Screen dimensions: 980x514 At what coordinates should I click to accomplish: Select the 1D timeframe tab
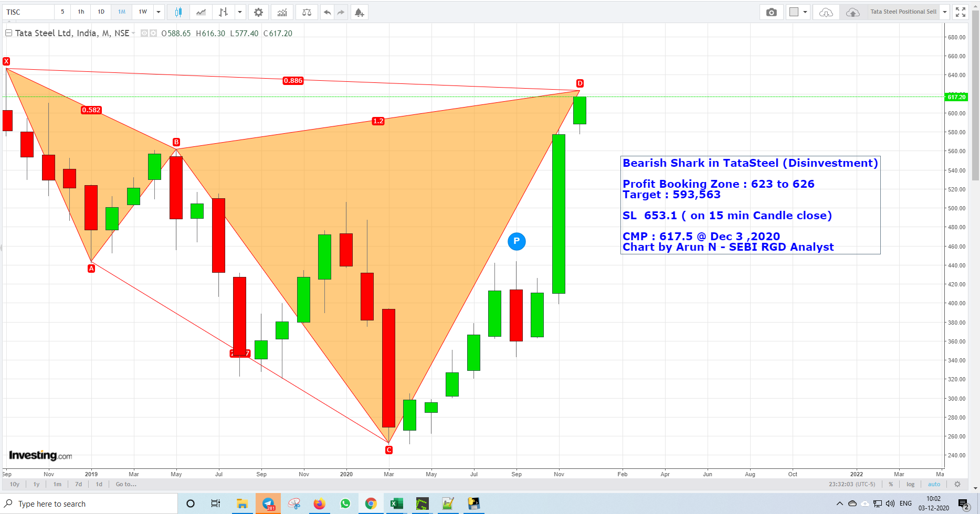coord(101,12)
